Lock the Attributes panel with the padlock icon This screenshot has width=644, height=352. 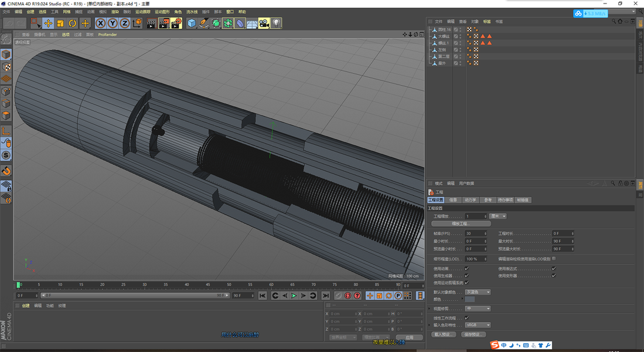[620, 184]
